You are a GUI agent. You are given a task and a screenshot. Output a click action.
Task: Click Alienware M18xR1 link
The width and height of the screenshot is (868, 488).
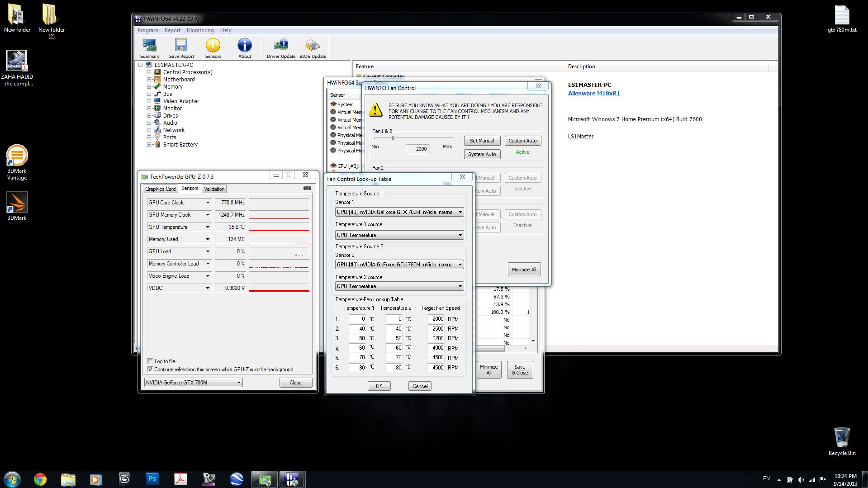594,94
